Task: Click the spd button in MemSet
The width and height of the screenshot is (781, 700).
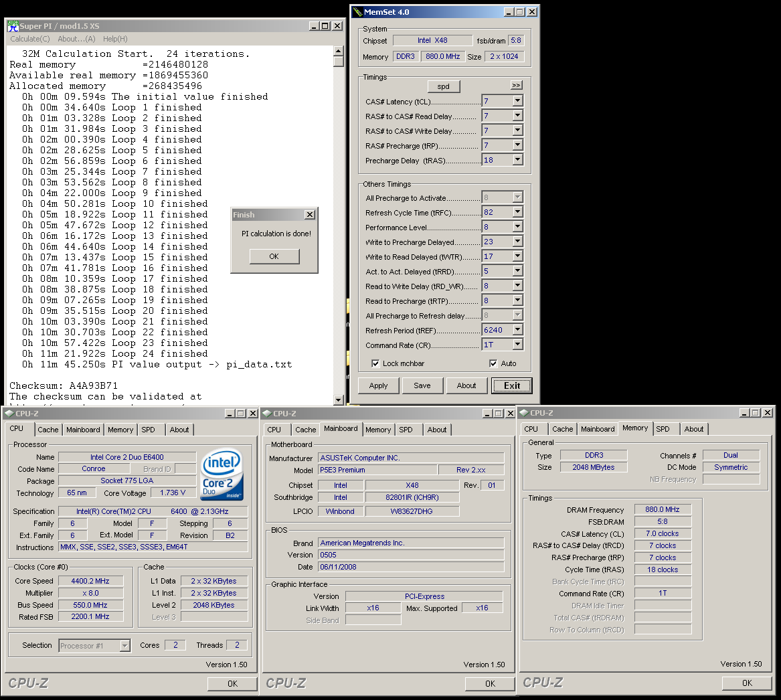Action: click(443, 86)
